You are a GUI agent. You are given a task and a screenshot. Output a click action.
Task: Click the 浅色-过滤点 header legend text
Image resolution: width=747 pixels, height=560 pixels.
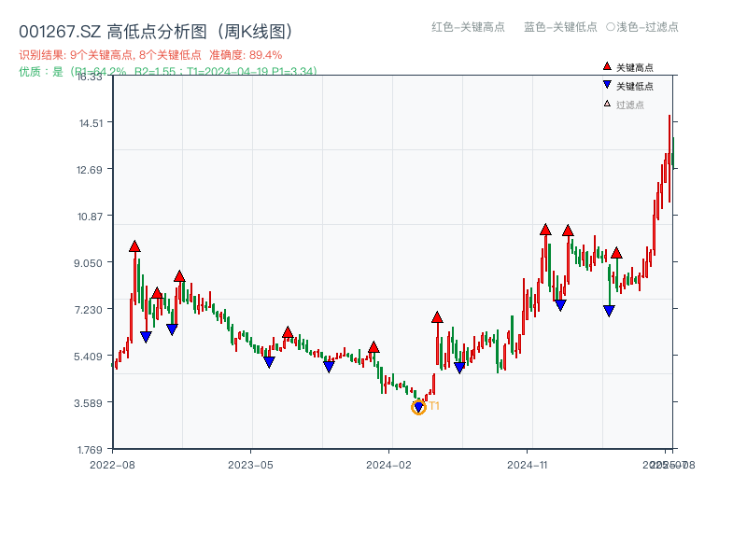click(647, 27)
